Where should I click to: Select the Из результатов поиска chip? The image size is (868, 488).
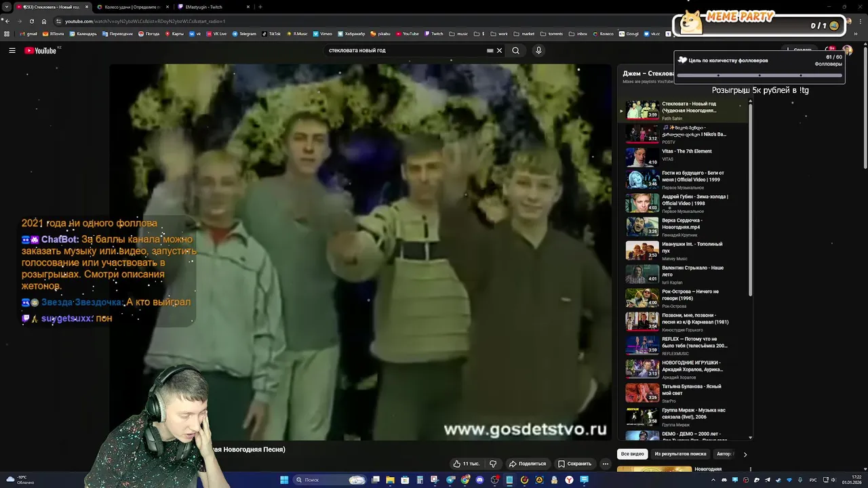point(680,454)
